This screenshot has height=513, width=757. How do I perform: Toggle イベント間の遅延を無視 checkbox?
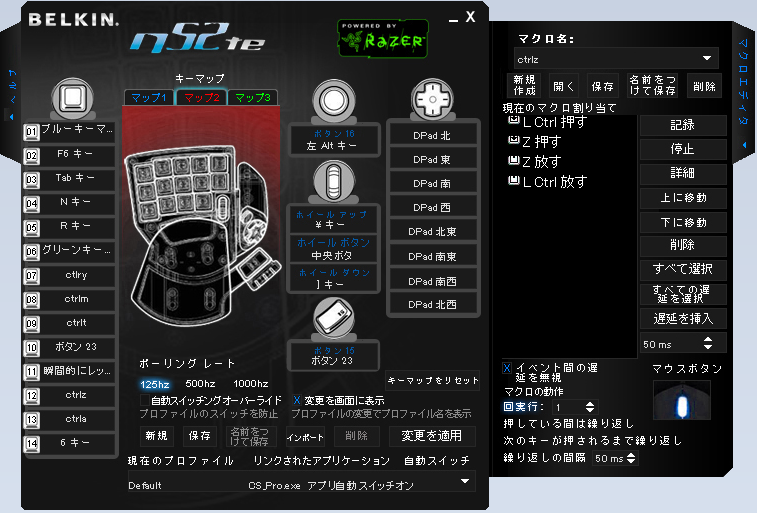pos(507,368)
